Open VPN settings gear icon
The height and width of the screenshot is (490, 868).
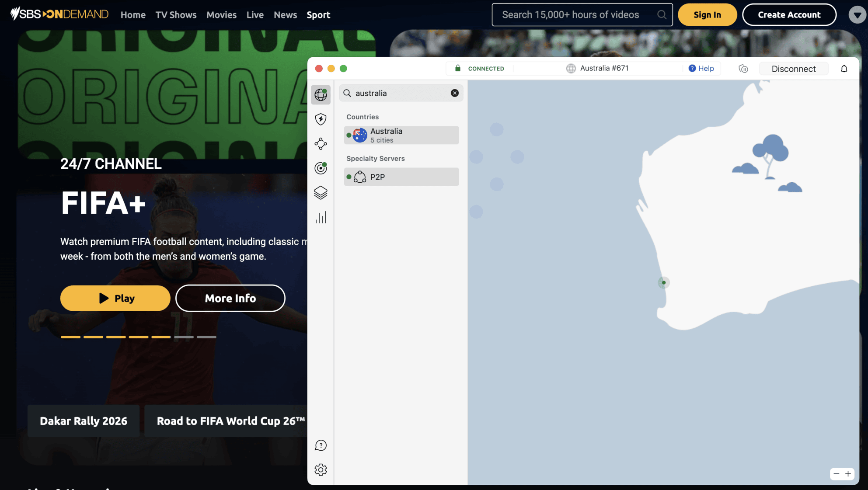click(x=321, y=470)
